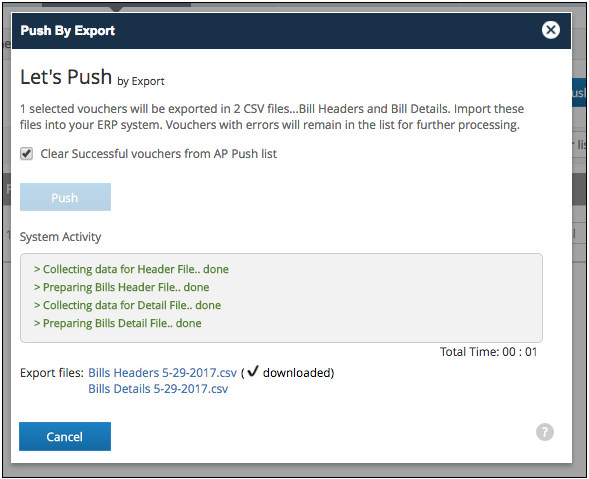This screenshot has height=479, width=589.
Task: Select the Collecting data for Detail File line
Action: coord(127,305)
